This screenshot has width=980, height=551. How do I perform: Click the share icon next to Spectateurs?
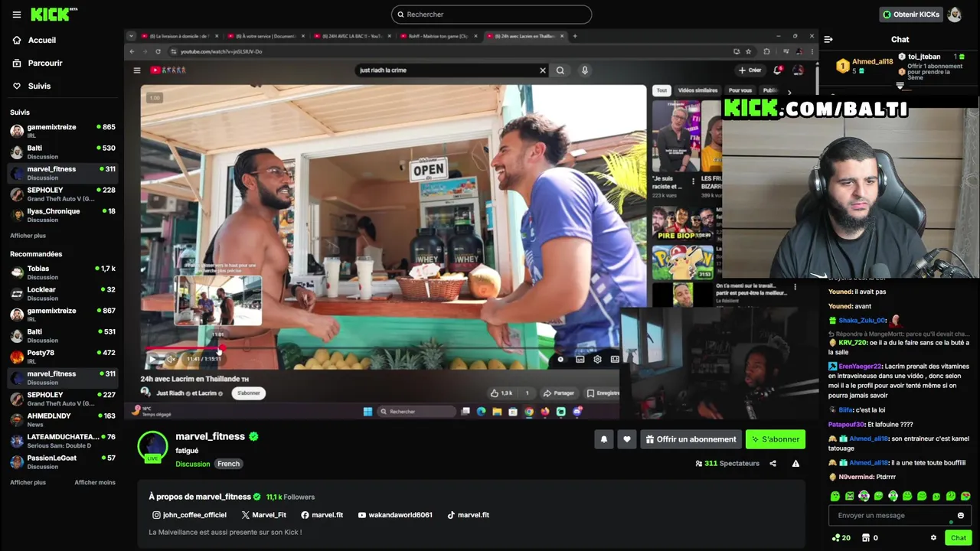point(773,464)
